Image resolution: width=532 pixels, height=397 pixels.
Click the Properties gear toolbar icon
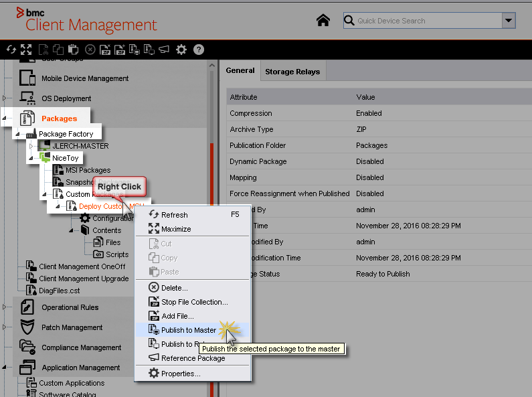(x=181, y=50)
